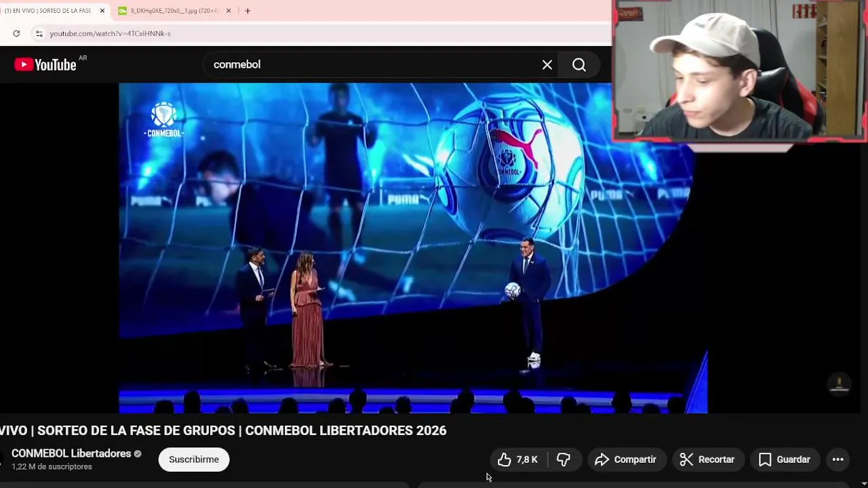Screen dimensions: 868x488
Task: Clip the video using Recortar
Action: 707,460
